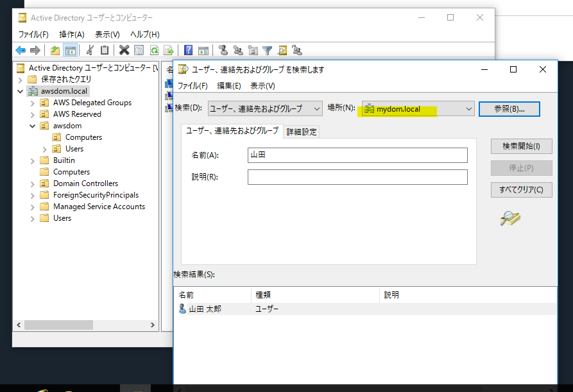
Task: Click the 参照(B)... browse button
Action: tap(509, 109)
